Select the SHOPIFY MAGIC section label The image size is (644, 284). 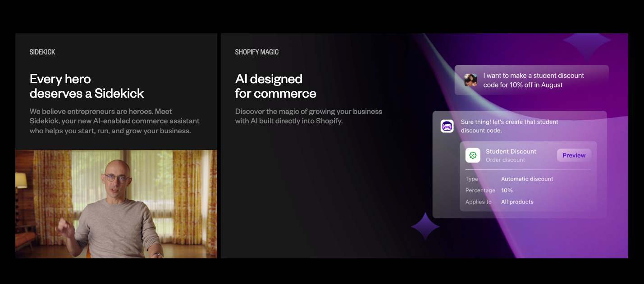tap(257, 52)
